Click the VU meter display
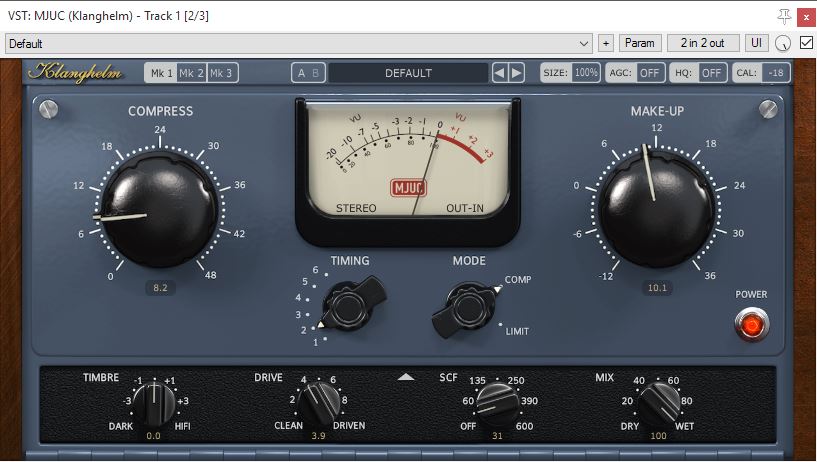This screenshot has height=462, width=817. (x=408, y=160)
